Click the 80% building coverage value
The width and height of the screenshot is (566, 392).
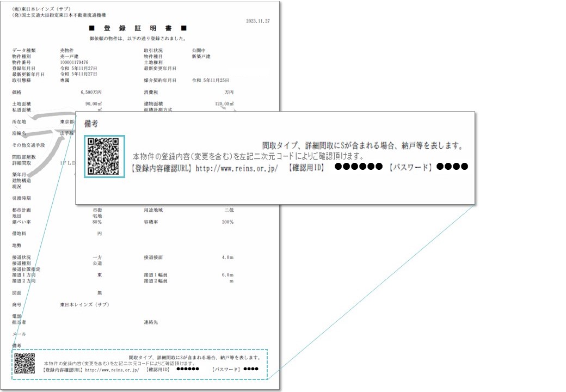(97, 222)
